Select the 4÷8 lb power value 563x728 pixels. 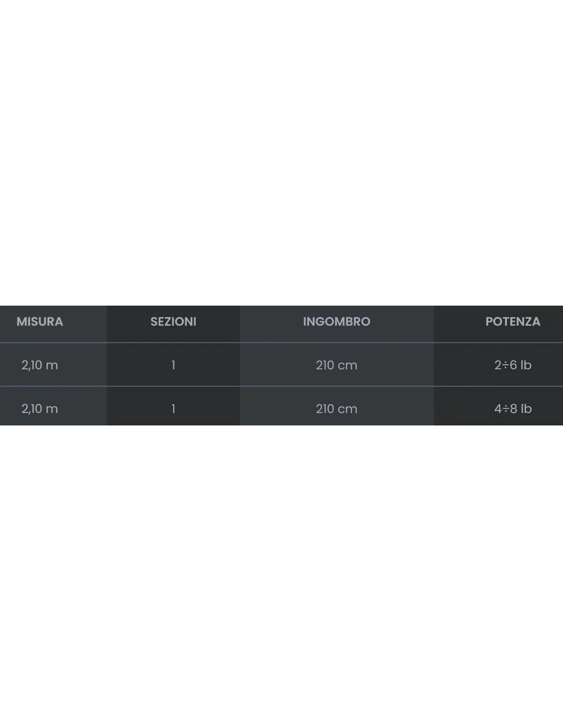click(513, 409)
